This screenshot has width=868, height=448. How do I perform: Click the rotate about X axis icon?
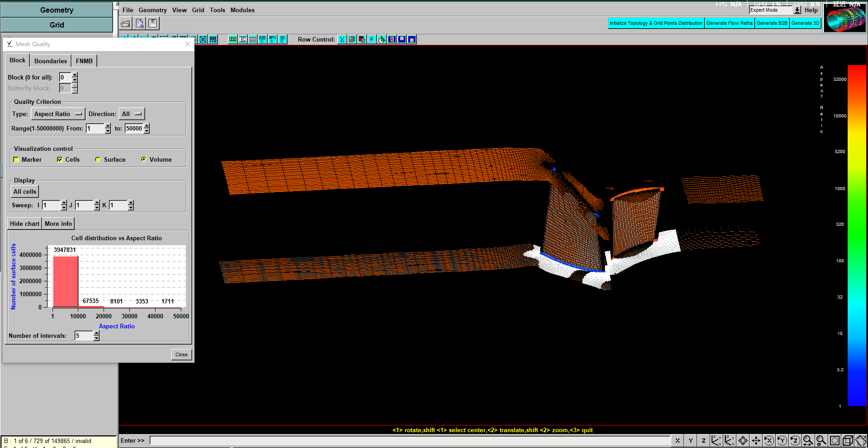pos(769,440)
